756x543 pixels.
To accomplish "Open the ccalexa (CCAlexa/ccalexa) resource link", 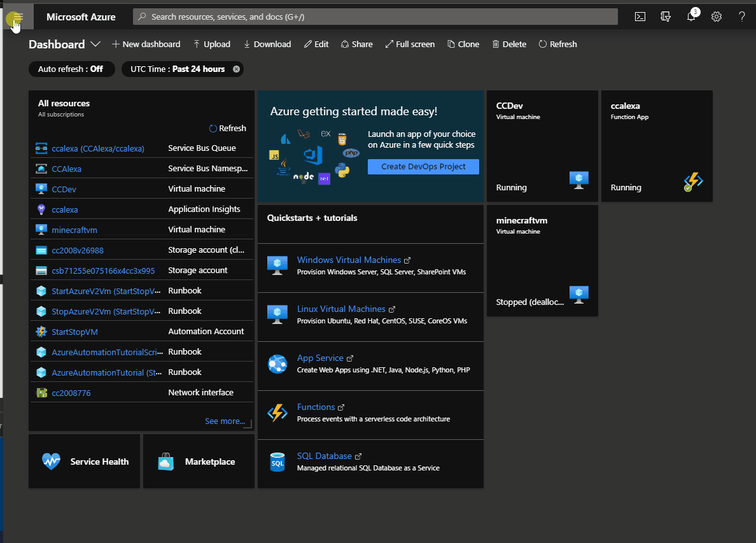I will (98, 148).
